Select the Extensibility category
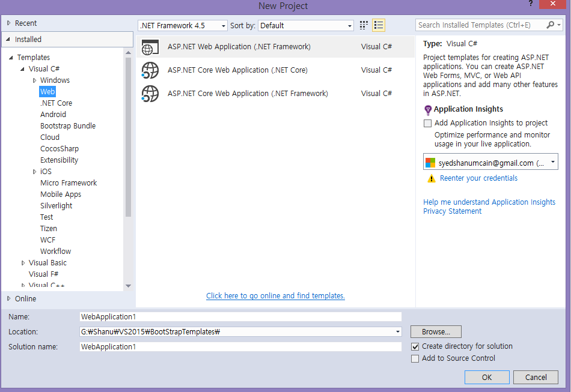This screenshot has width=571, height=392. [59, 160]
